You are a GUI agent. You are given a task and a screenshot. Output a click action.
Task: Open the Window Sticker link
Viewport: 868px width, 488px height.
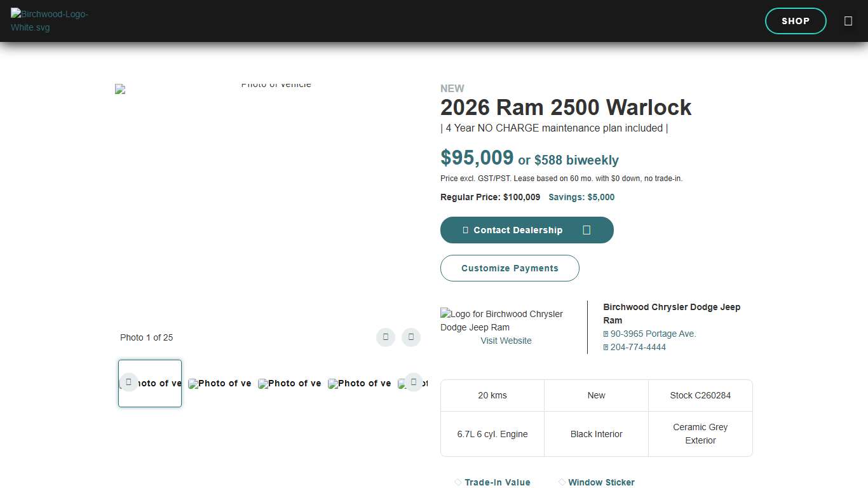(x=601, y=482)
